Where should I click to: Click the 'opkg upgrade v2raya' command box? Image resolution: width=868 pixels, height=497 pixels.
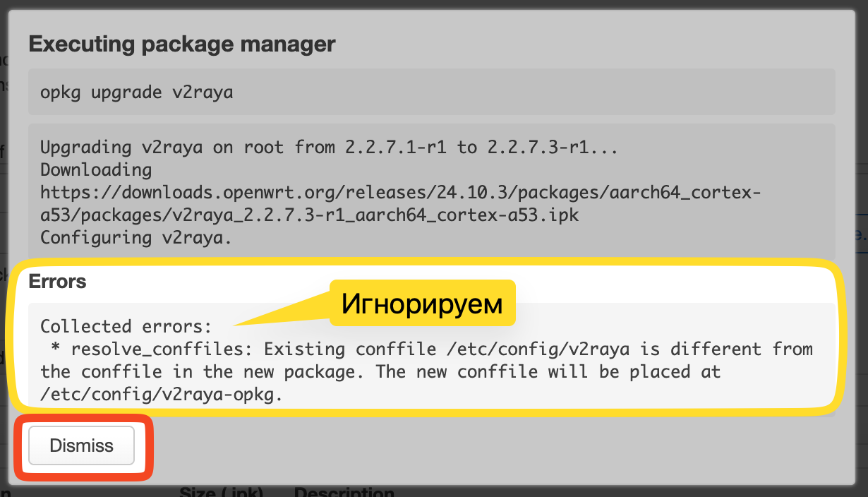coord(432,92)
